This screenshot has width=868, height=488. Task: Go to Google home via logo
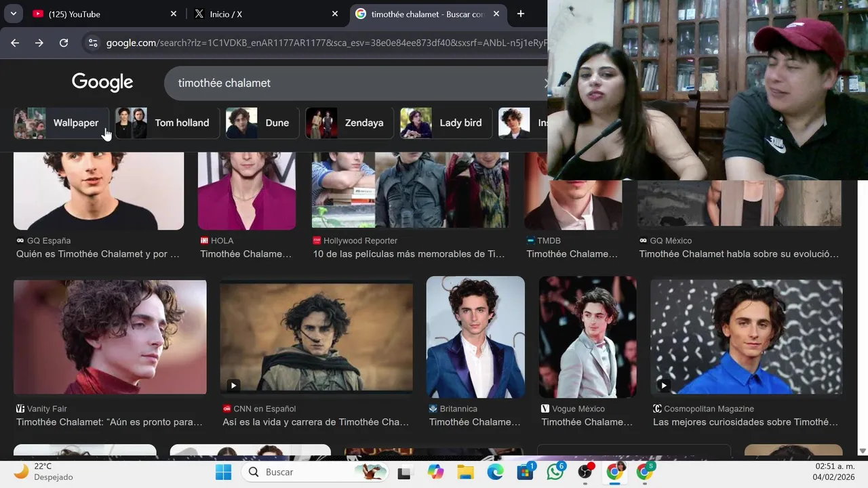click(x=102, y=83)
